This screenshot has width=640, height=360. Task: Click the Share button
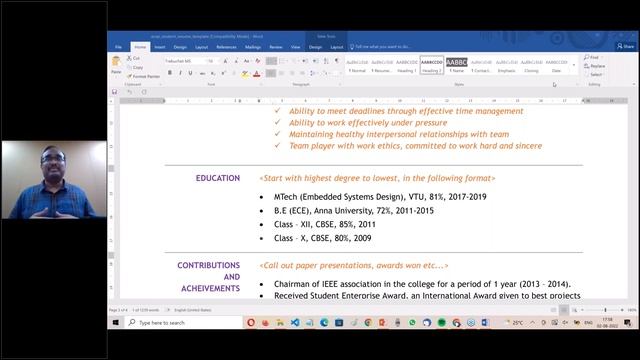(626, 46)
